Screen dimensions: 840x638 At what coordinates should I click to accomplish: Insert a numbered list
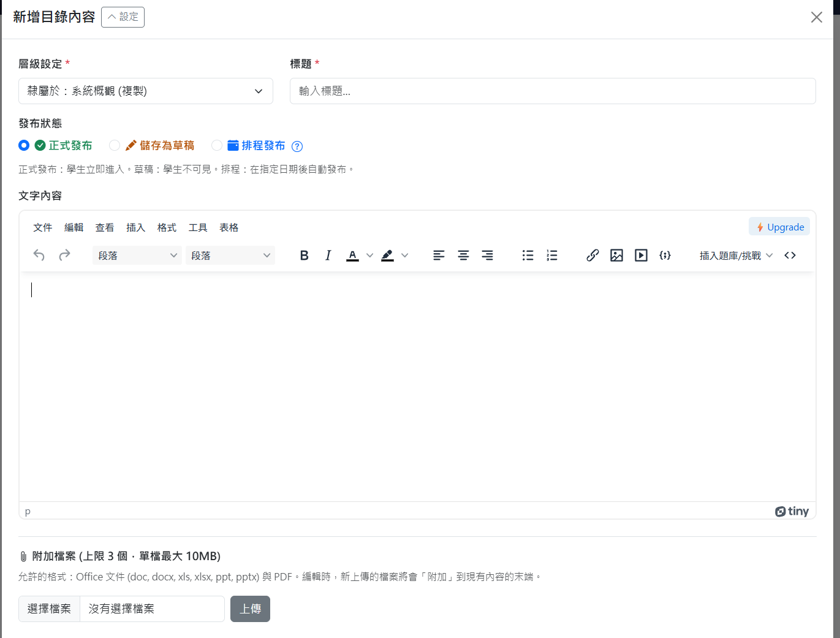[552, 256]
